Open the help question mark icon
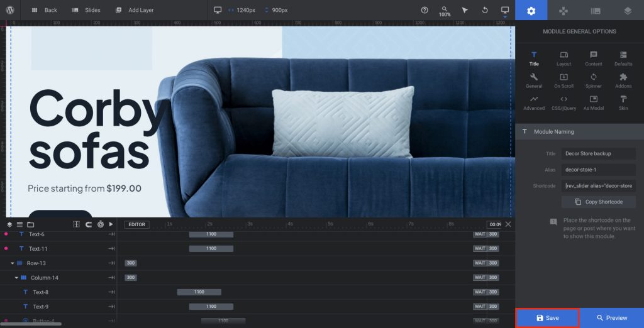 click(x=425, y=10)
